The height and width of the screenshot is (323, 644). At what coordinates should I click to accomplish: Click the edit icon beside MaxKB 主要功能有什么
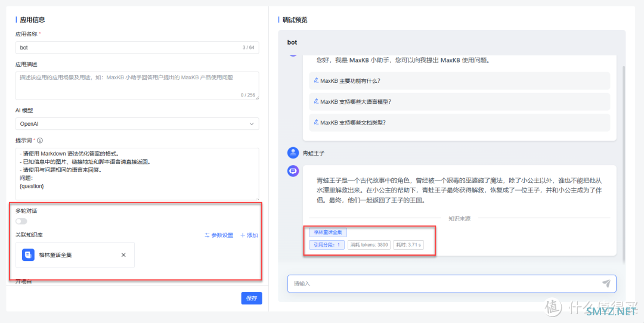point(316,80)
